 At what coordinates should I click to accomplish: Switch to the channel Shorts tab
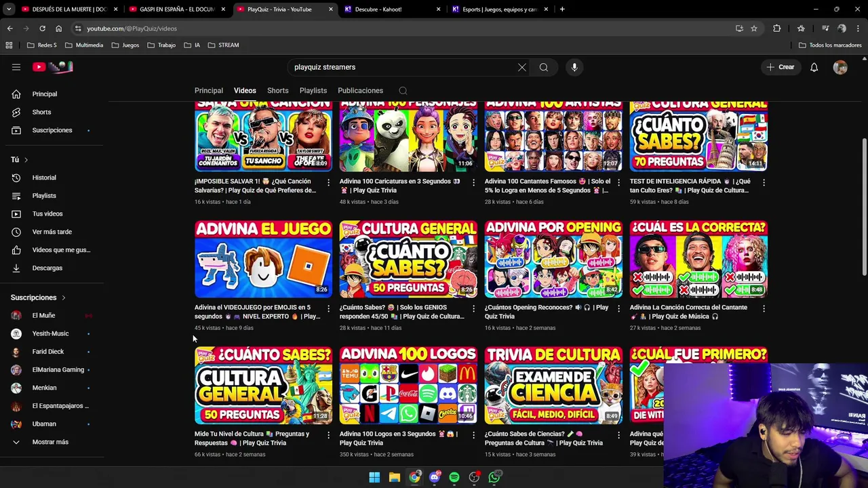(x=277, y=91)
